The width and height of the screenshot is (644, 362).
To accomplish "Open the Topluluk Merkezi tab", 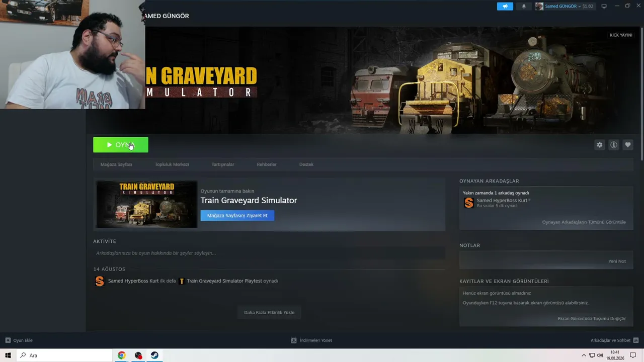I will 172,164.
